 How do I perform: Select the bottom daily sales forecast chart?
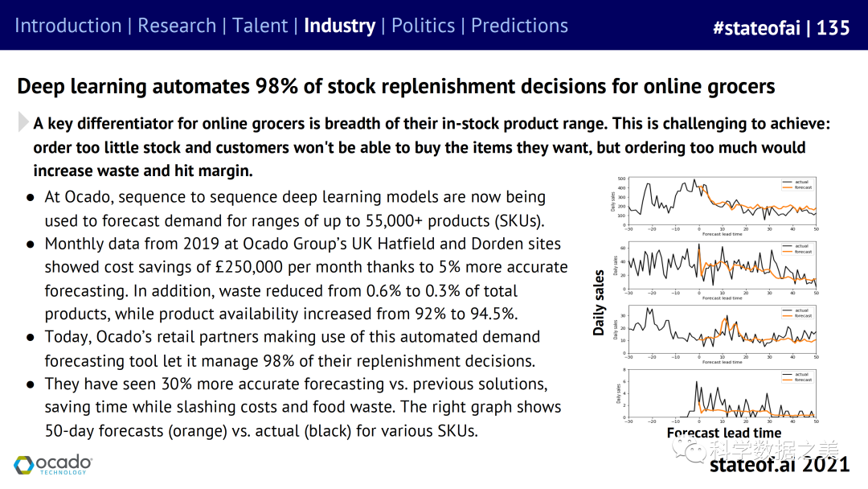coord(721,394)
